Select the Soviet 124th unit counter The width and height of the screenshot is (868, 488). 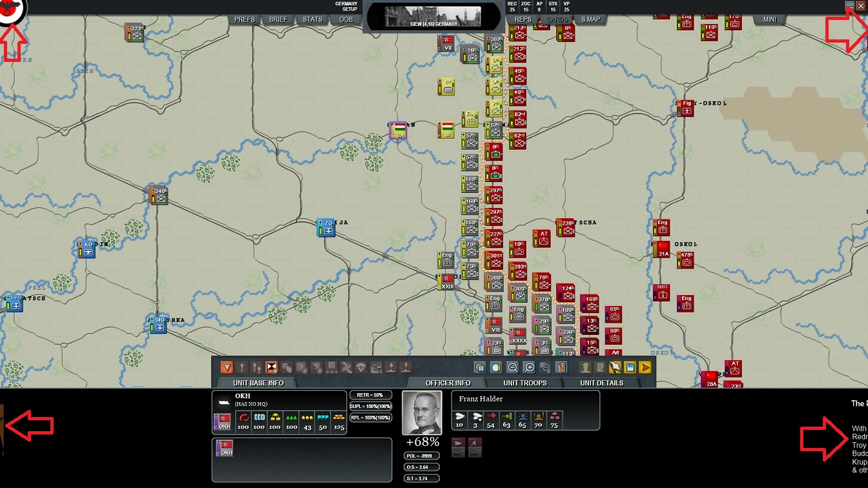(x=566, y=292)
